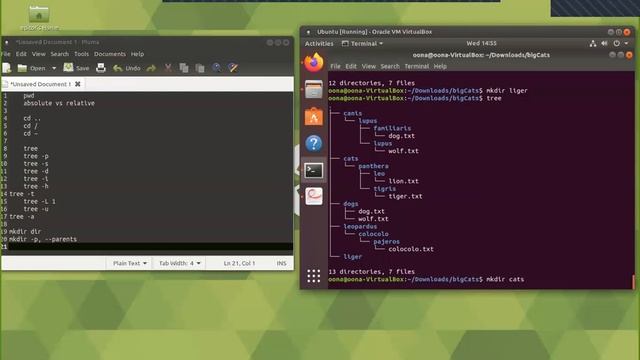Expand the Open recent files arrow
The width and height of the screenshot is (640, 360).
[54, 68]
